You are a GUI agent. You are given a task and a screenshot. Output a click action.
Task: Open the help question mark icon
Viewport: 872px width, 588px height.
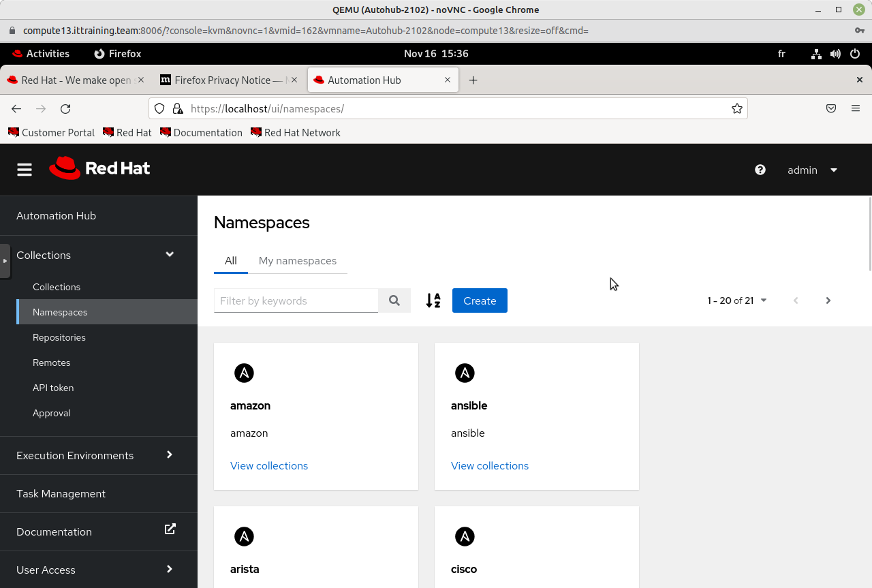click(760, 170)
